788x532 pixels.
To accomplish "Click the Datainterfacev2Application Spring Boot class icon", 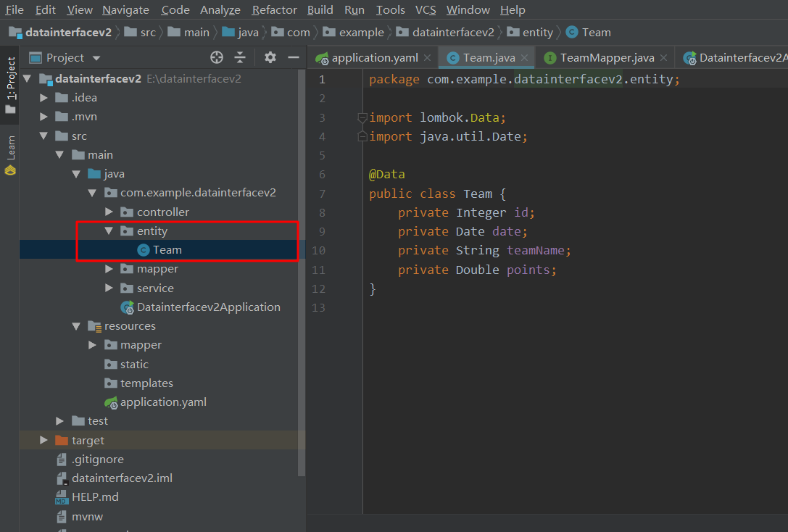I will coord(128,307).
